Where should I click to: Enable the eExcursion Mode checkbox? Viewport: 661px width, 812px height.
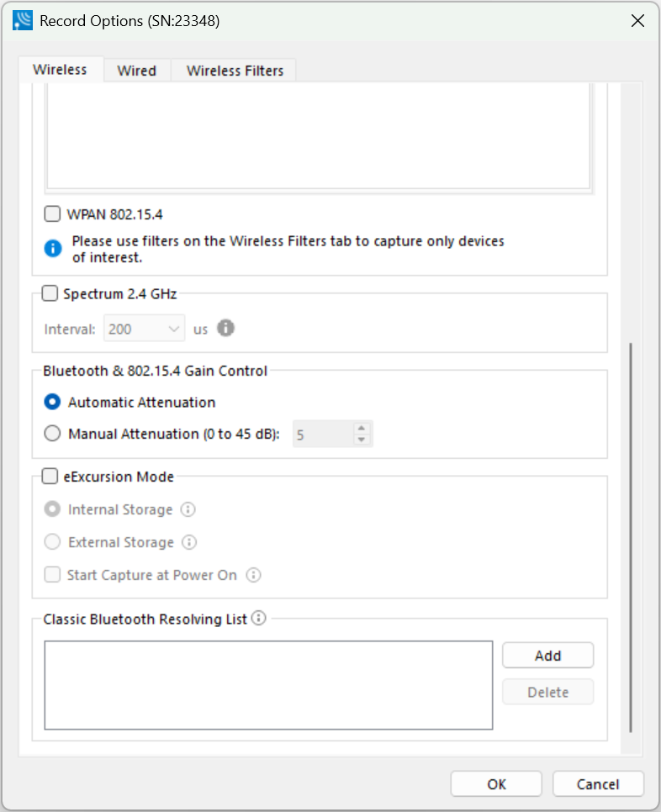pos(50,476)
